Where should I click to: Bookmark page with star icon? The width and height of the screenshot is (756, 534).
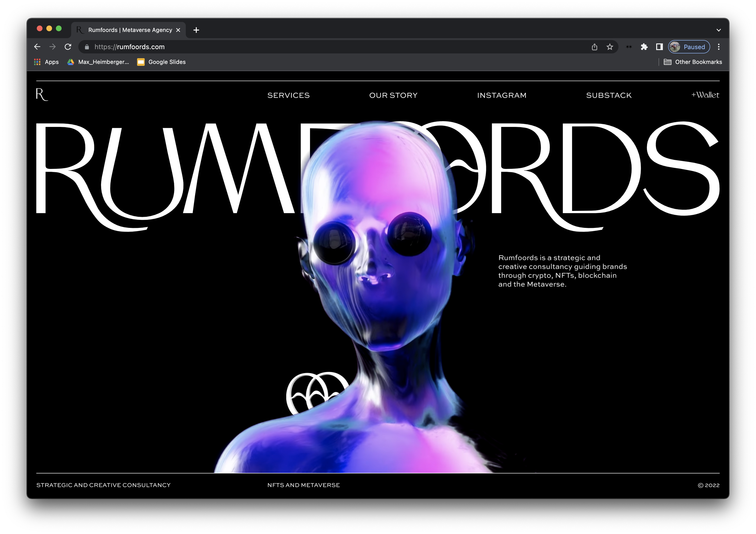[610, 47]
